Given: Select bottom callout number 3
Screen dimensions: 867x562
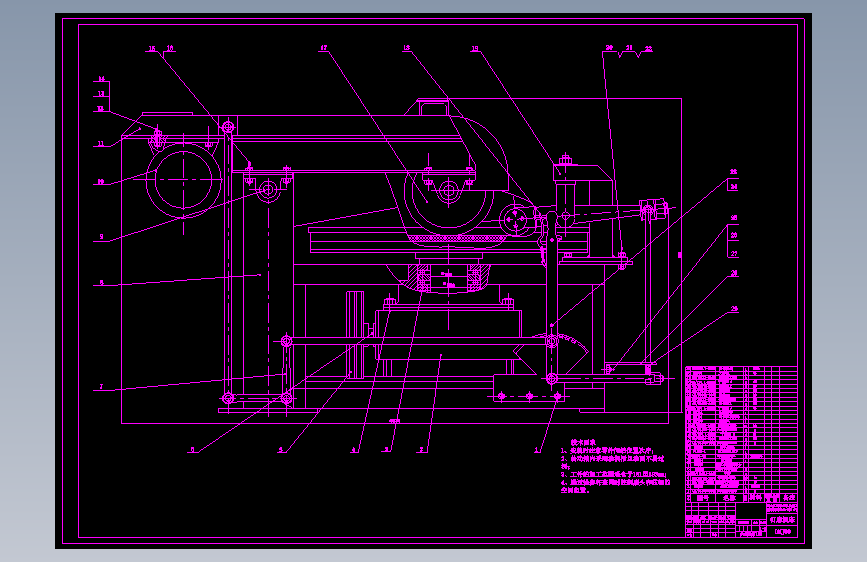Looking at the screenshot, I should tap(387, 450).
